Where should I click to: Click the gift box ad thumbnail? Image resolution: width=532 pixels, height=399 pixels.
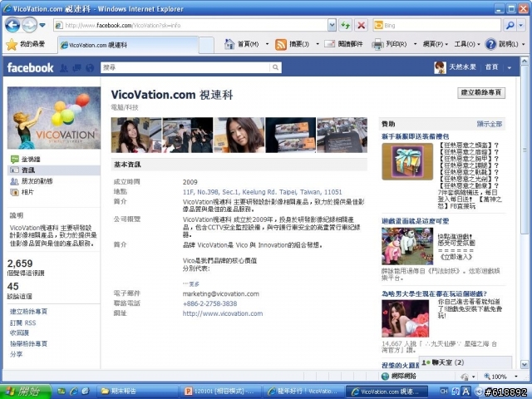[x=407, y=161]
